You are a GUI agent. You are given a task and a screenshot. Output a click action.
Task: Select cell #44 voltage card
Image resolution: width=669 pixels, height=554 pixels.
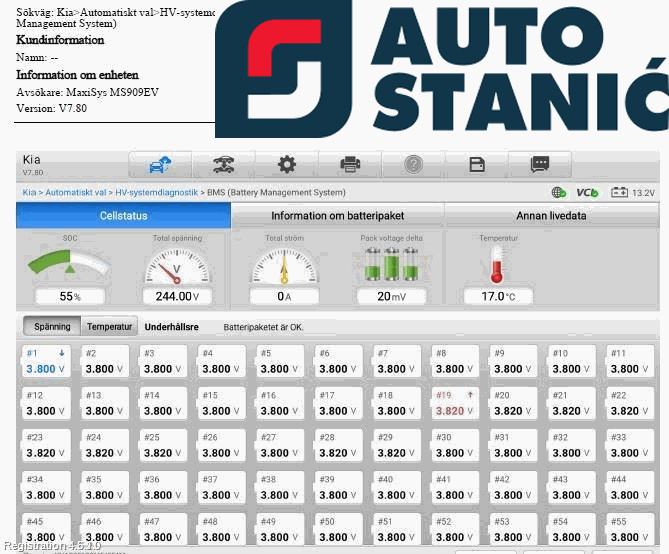[x=630, y=487]
